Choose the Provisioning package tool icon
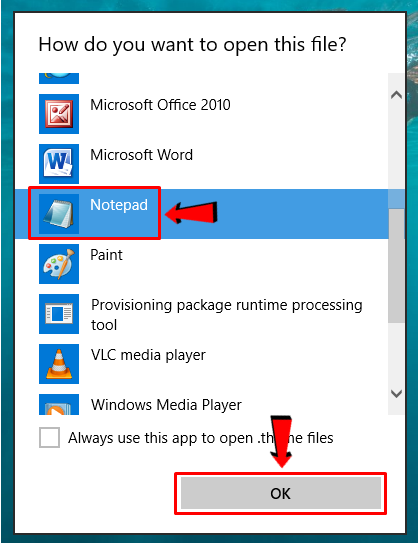Screen dimensions: 418x543 tap(59, 314)
